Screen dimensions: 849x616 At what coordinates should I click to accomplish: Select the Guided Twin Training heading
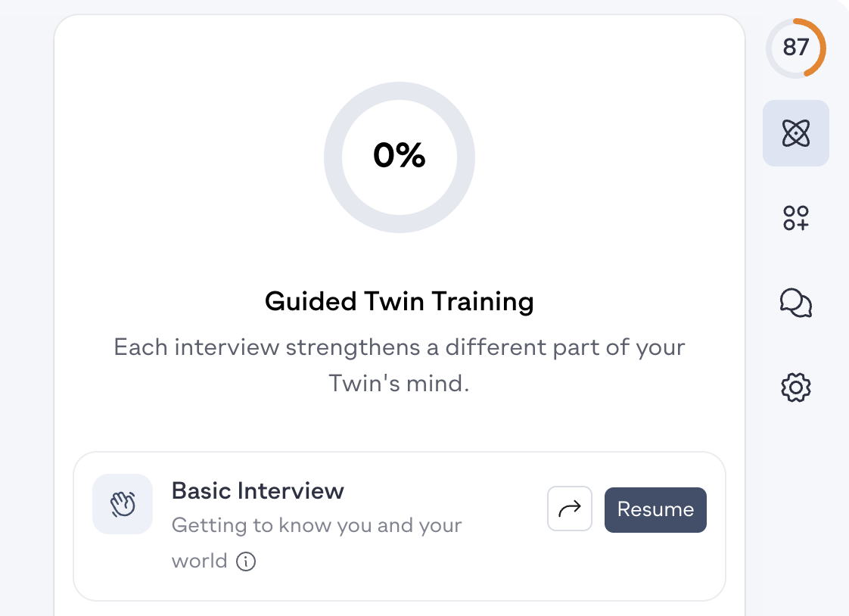[x=399, y=302]
